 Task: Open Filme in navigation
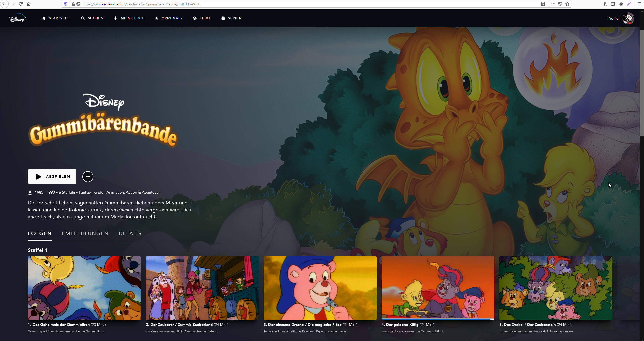(202, 18)
